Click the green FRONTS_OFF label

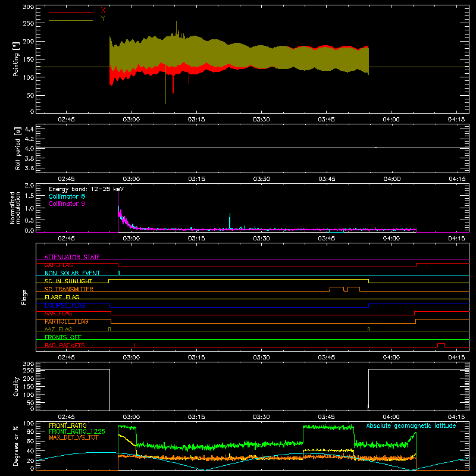click(x=63, y=337)
